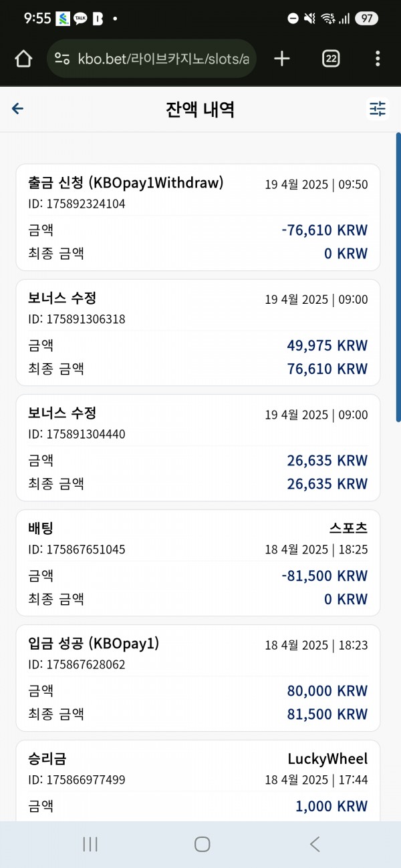The height and width of the screenshot is (868, 401).
Task: Open the browser three-dot menu
Action: pyautogui.click(x=378, y=59)
